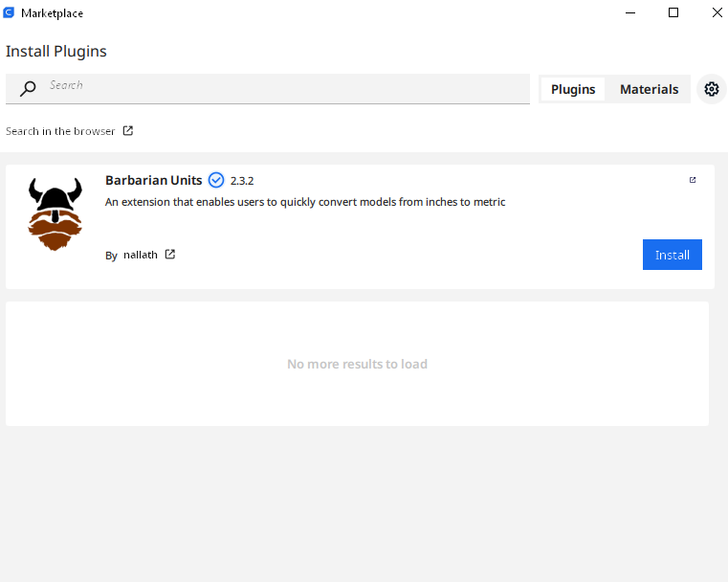Close the Marketplace window
Viewport: 728px width, 582px height.
(717, 12)
